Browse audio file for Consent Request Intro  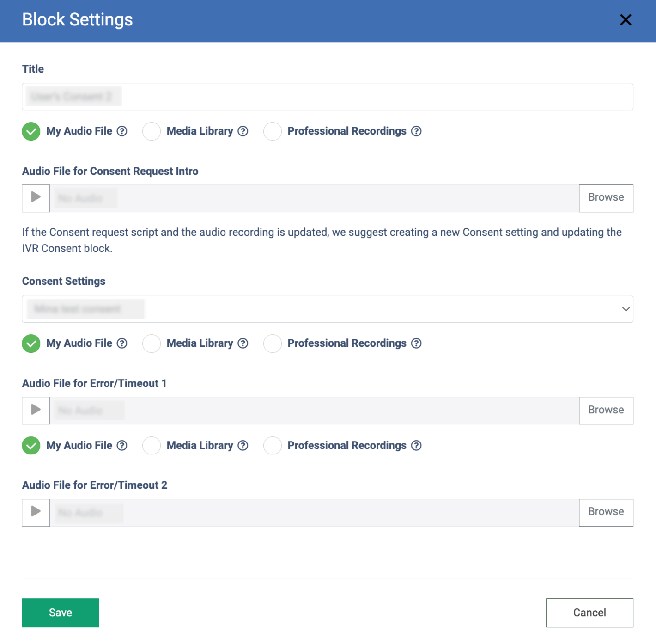pyautogui.click(x=606, y=198)
